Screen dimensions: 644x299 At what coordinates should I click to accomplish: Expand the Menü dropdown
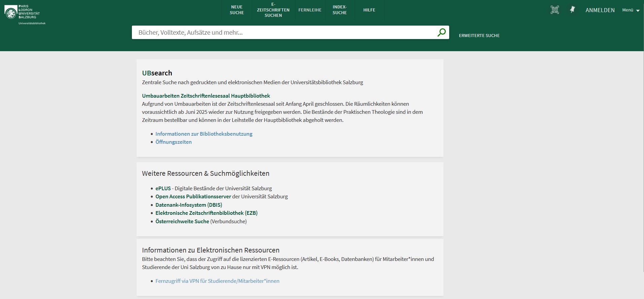[x=631, y=10]
